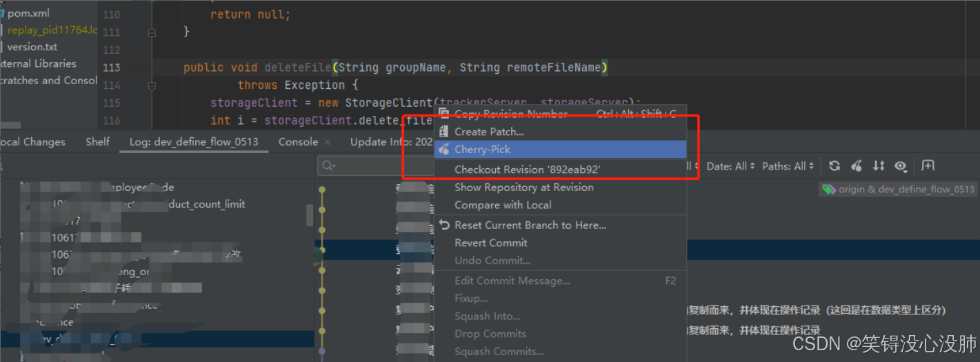Click the branches list scrollbar thumb
The width and height of the screenshot is (980, 362).
point(310,215)
